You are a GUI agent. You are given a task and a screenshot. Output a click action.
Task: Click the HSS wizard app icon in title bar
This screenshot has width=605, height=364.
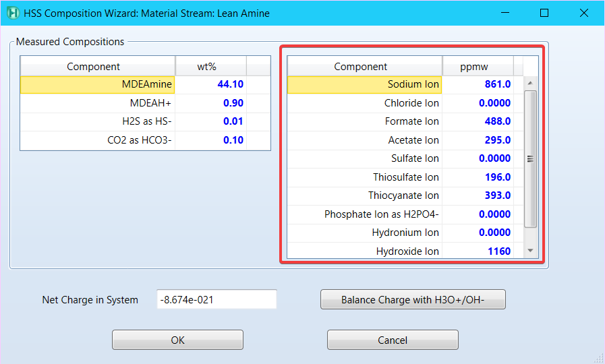pos(12,13)
